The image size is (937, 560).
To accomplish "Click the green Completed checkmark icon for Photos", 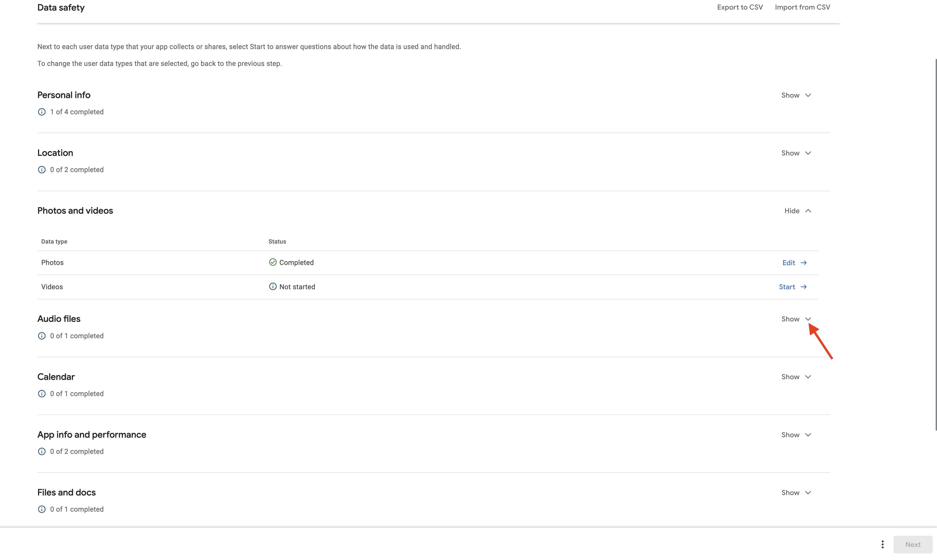I will pyautogui.click(x=273, y=262).
